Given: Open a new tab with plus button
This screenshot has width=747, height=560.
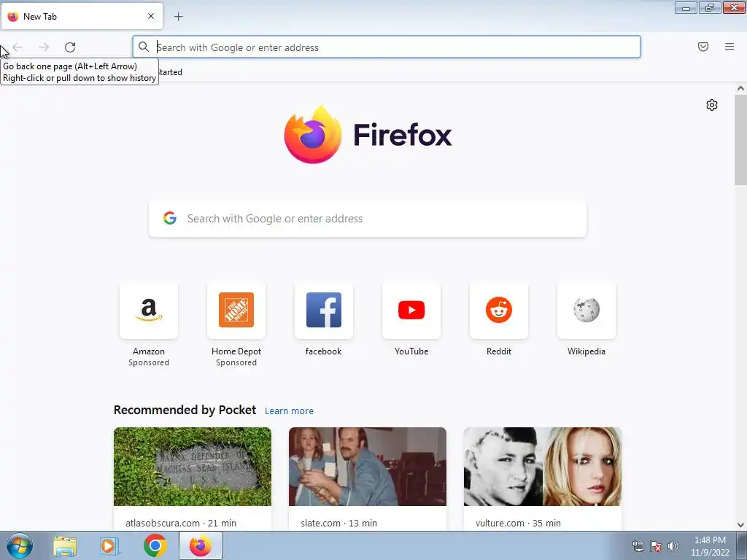Looking at the screenshot, I should [x=178, y=17].
